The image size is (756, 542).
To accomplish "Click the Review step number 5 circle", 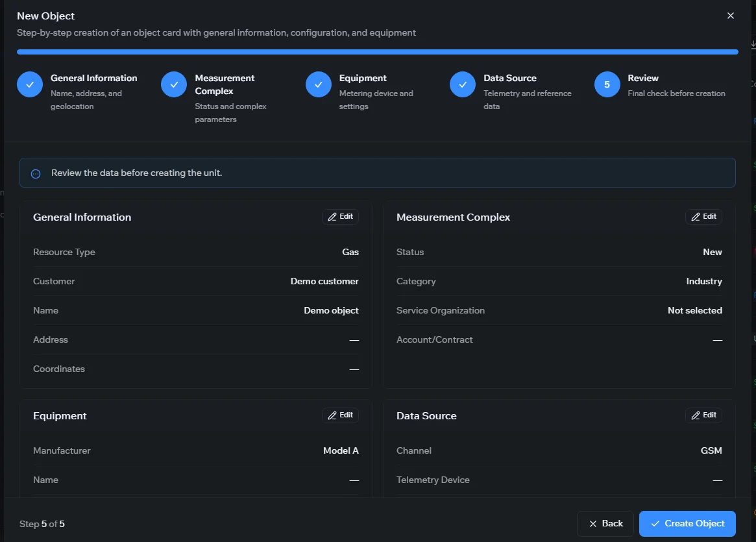I will pos(607,84).
